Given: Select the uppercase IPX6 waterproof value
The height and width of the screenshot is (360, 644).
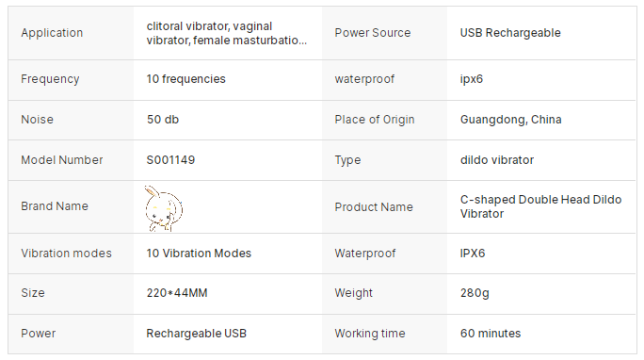Looking at the screenshot, I should coord(473,254).
